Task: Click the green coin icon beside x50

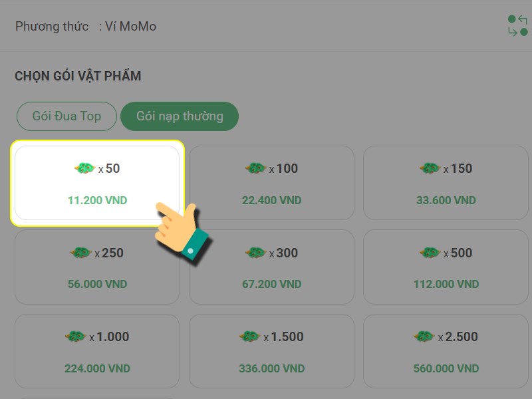Action: tap(84, 169)
